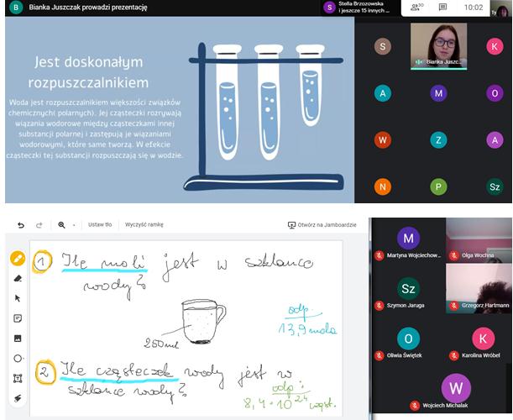Insert an image with the image tool
This screenshot has height=420, width=513.
18,339
